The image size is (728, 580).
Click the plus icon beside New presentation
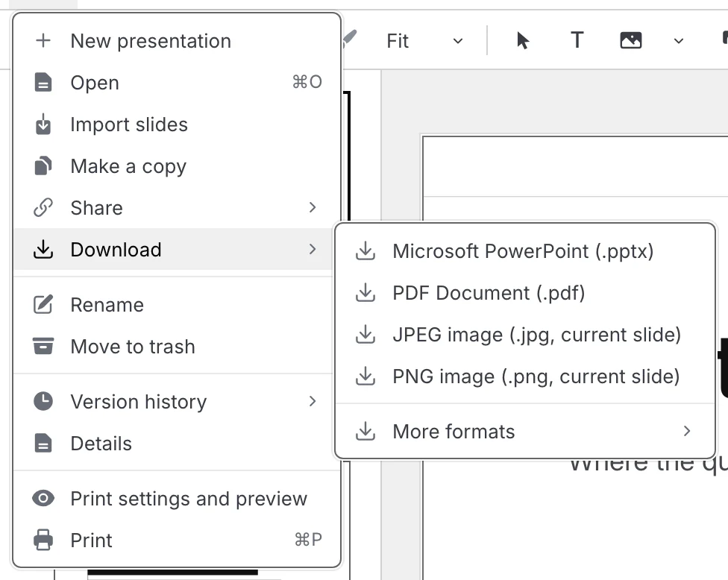[43, 41]
